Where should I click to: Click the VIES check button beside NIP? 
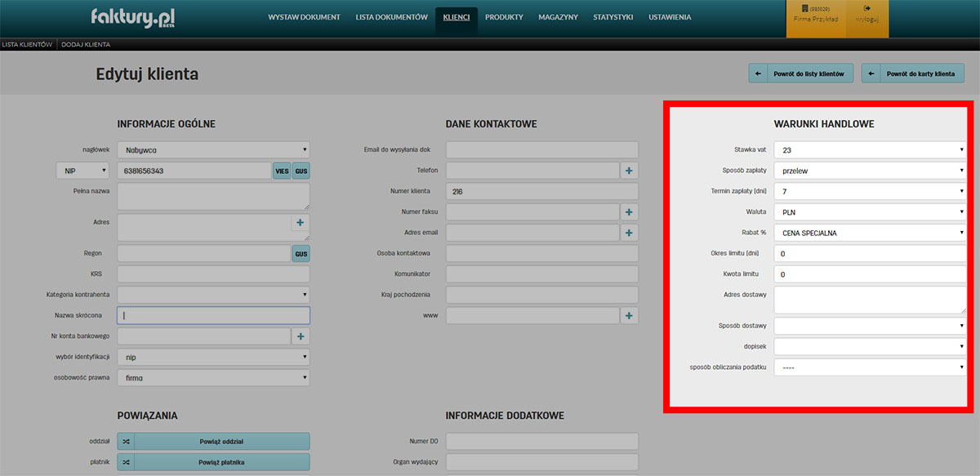coord(282,171)
